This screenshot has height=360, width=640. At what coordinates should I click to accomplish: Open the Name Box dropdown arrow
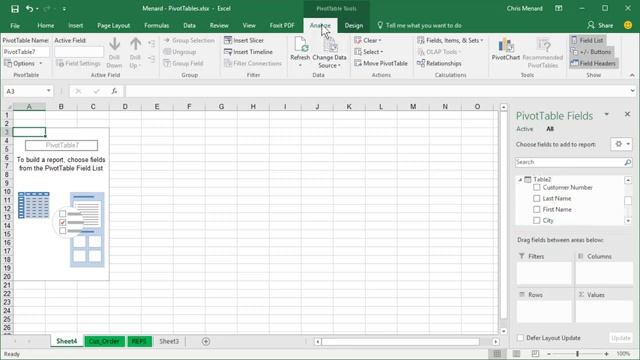click(49, 91)
